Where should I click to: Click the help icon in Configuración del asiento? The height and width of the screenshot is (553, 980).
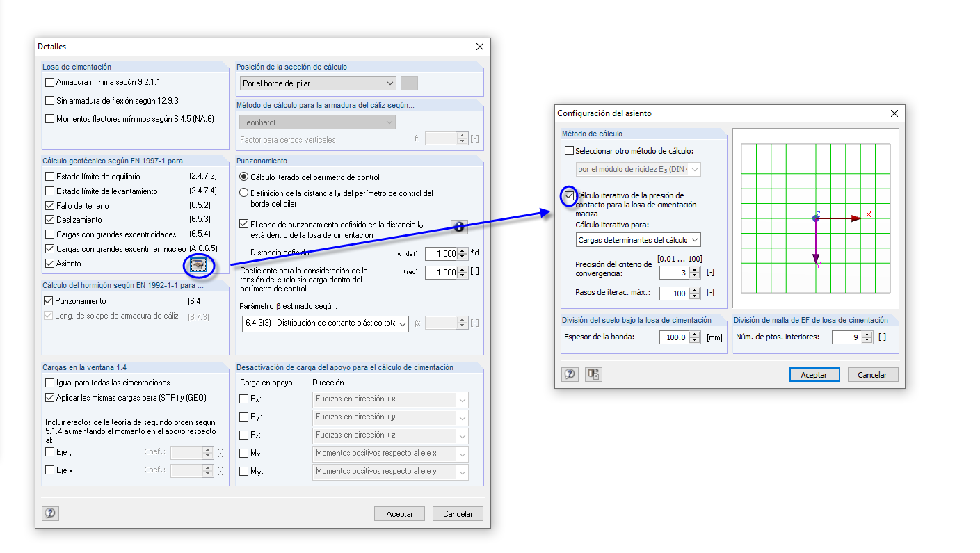[x=570, y=374]
